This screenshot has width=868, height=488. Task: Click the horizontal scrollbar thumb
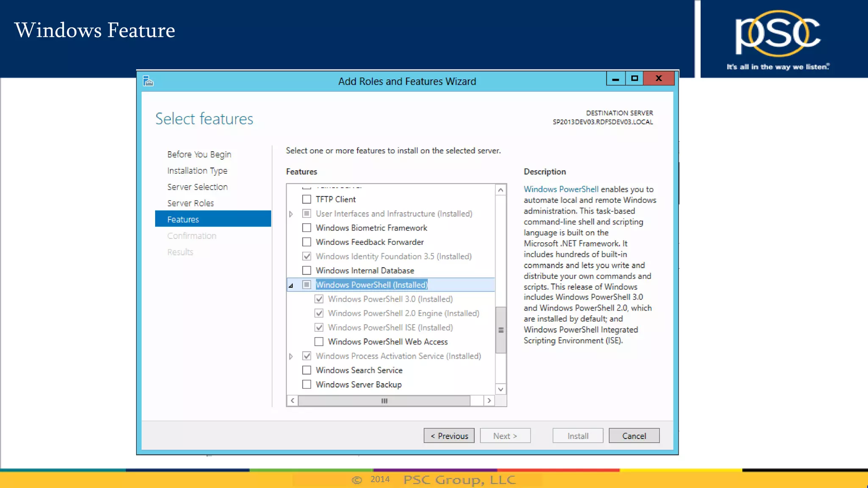pos(384,401)
